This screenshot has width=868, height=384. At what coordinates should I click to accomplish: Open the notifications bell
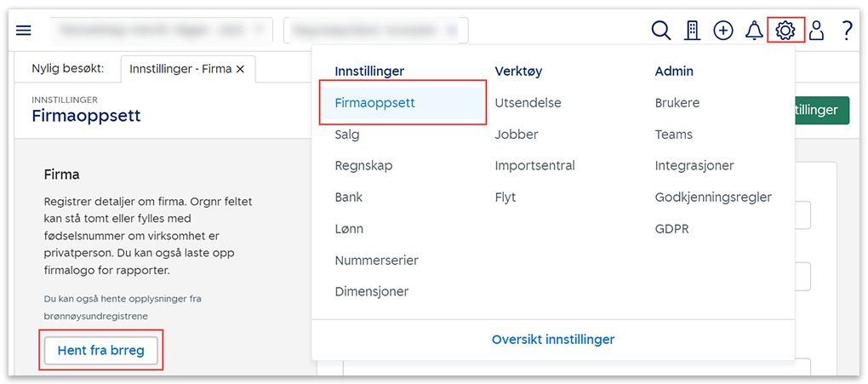[754, 31]
